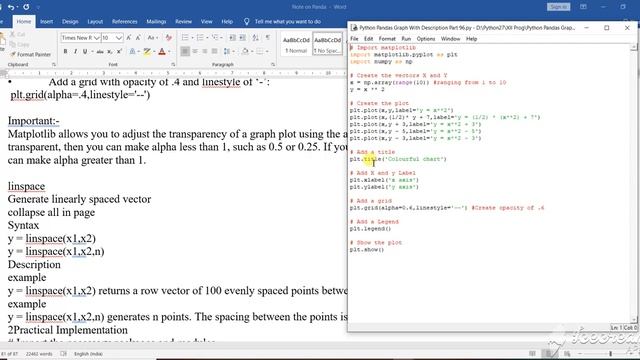Open the Window menu in IDLE editor

click(x=451, y=39)
